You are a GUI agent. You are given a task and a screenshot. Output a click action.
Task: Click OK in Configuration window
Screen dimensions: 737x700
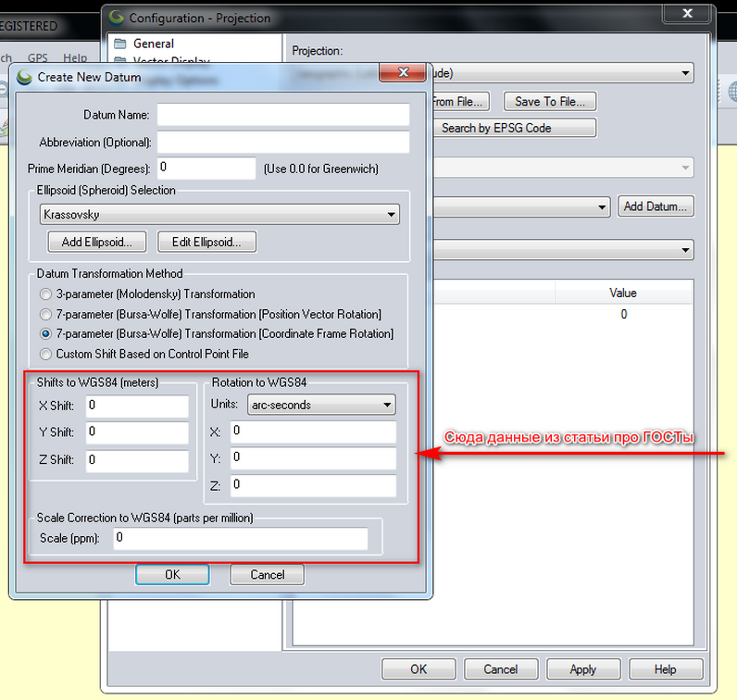pyautogui.click(x=418, y=669)
